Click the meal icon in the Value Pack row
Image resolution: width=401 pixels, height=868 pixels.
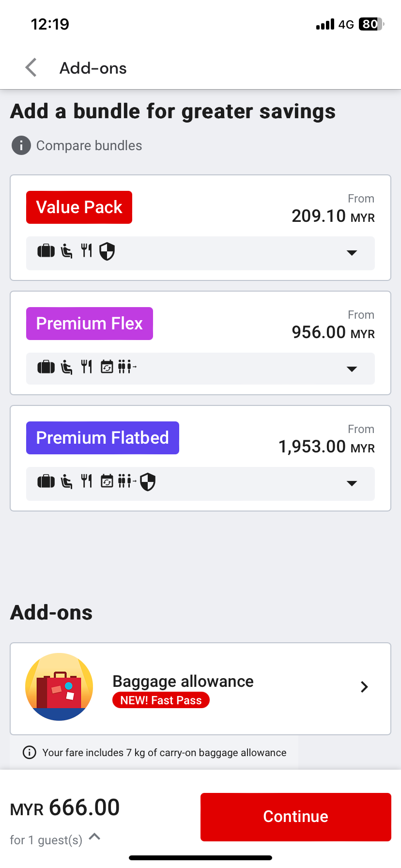coord(86,252)
